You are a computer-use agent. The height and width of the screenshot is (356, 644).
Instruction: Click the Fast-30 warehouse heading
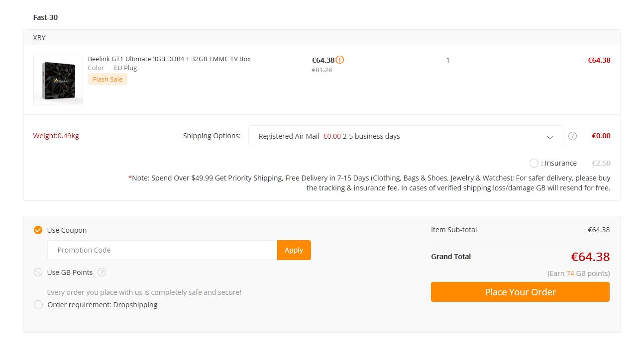[x=45, y=17]
